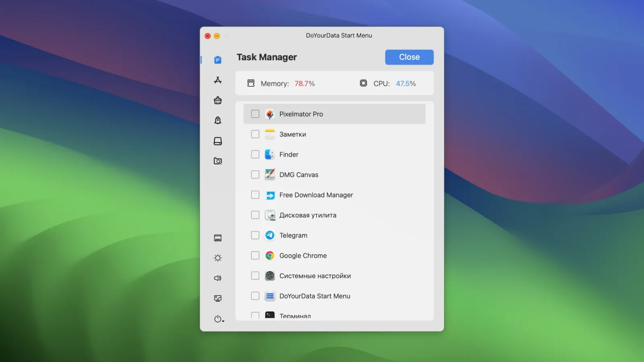Open the uninstaller basket icon
Viewport: 644px width, 362px height.
(x=217, y=100)
